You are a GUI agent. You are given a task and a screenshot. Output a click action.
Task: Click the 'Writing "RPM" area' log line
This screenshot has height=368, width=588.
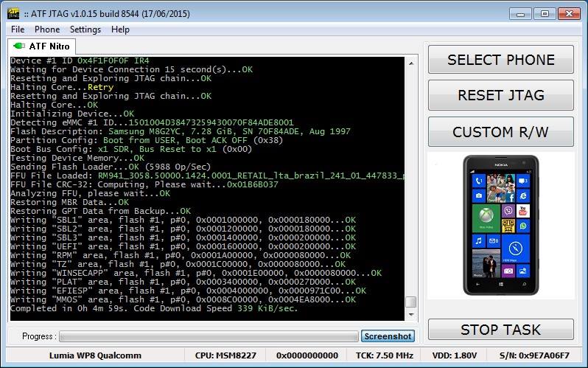click(x=181, y=255)
